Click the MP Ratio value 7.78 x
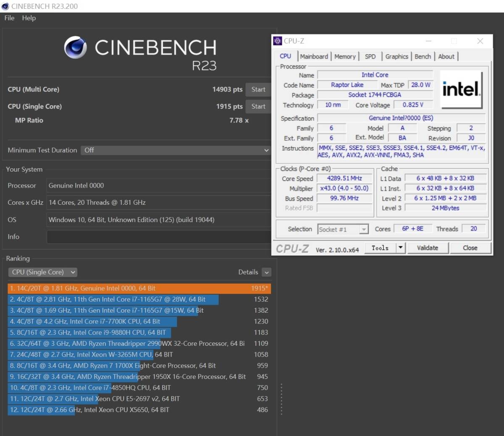Image resolution: width=504 pixels, height=436 pixels. tap(239, 120)
